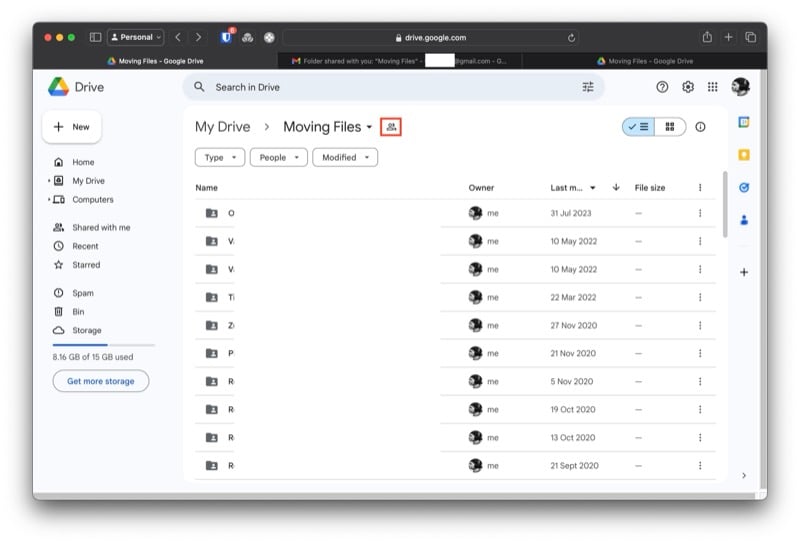Open more actions for 21 Nov 2020 folder
The image size is (800, 543).
(700, 354)
